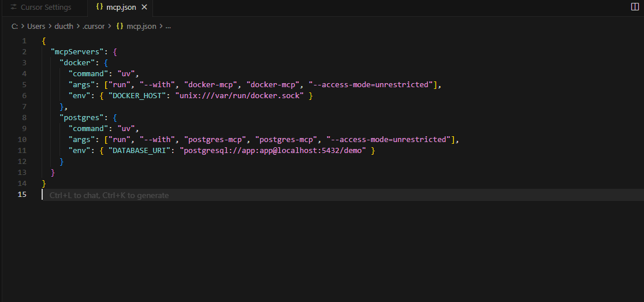Open the C: breadcrumb dropdown

click(x=14, y=27)
